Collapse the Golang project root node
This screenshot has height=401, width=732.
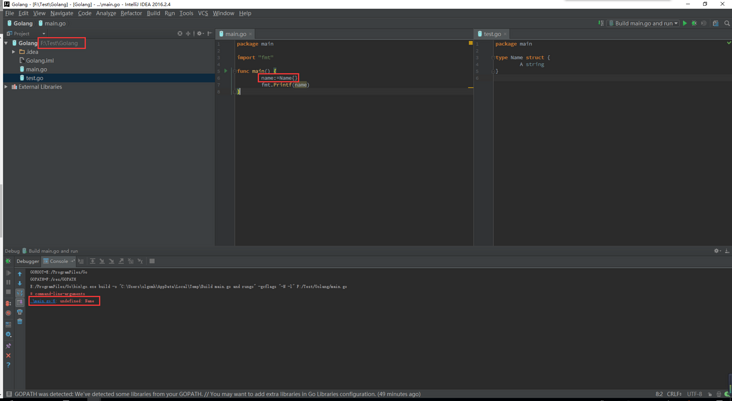6,43
